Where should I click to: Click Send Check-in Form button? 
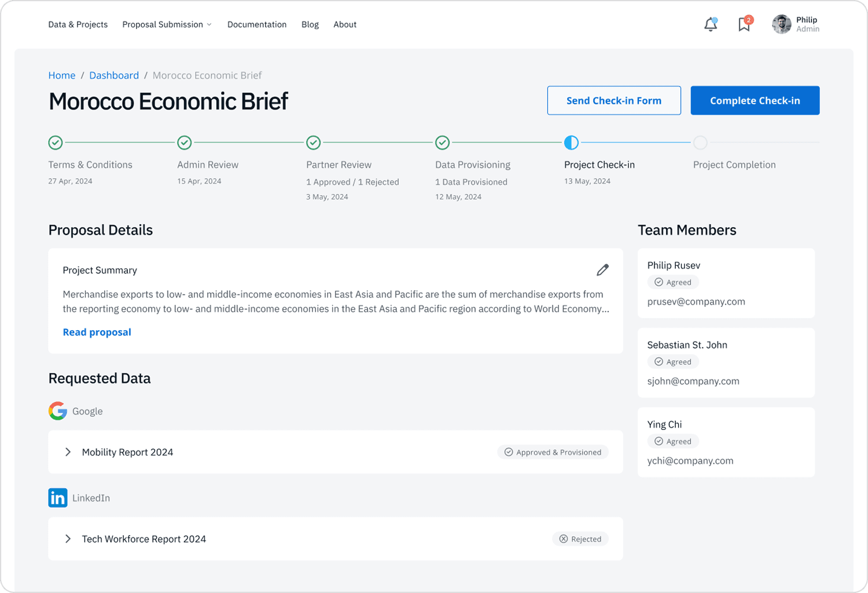click(614, 101)
